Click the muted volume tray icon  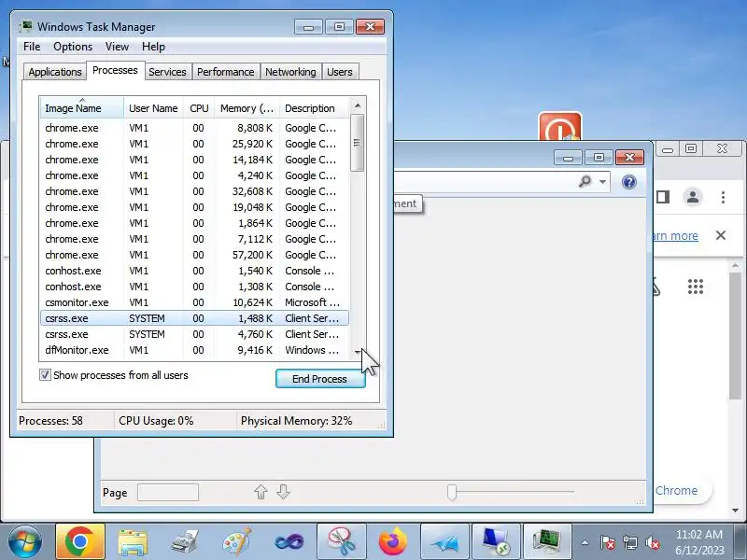pyautogui.click(x=652, y=542)
